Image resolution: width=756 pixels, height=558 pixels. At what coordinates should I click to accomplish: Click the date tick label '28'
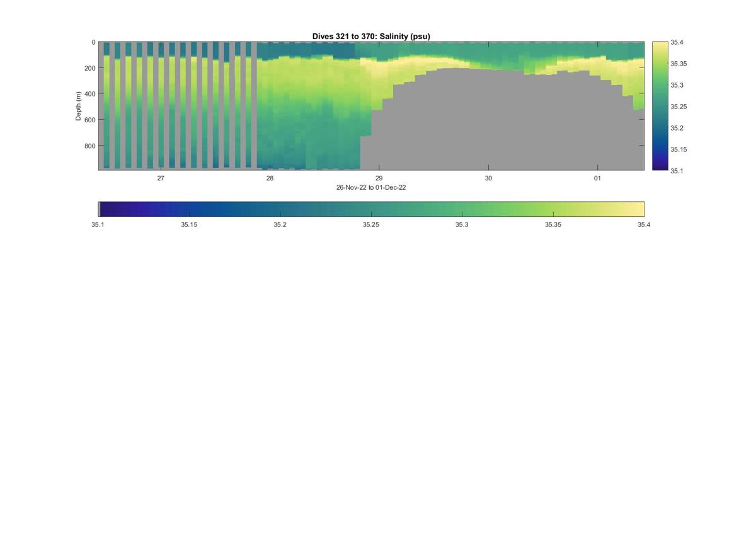pyautogui.click(x=270, y=178)
